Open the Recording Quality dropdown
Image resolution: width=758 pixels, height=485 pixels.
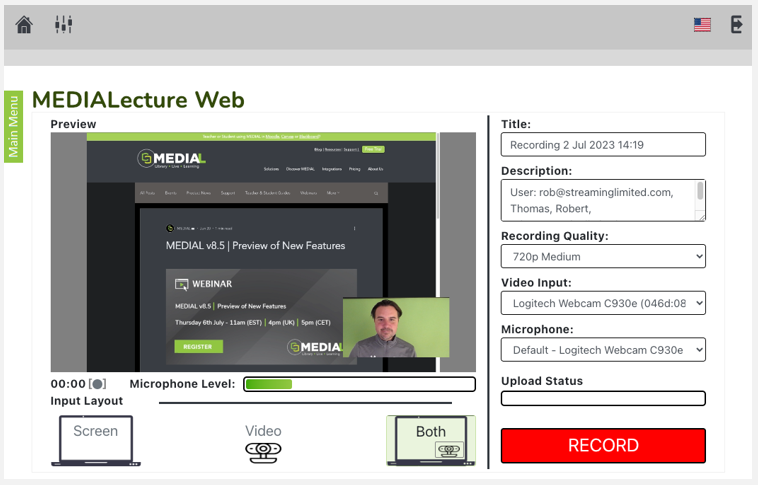pos(603,256)
